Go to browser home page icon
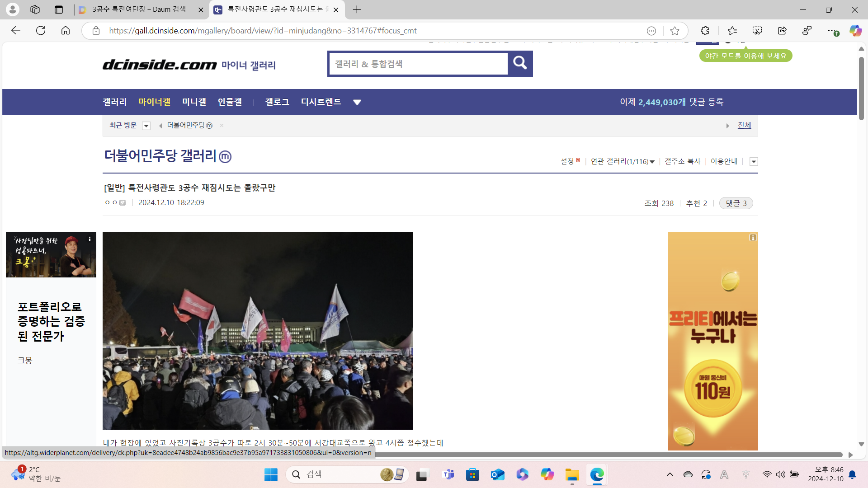This screenshot has height=488, width=868. coord(66,31)
